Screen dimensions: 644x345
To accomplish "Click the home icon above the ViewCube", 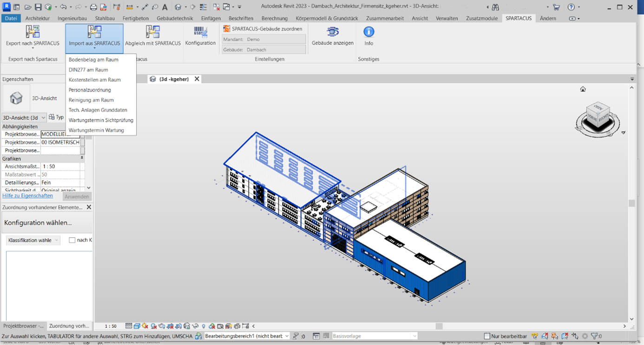I will pyautogui.click(x=583, y=89).
